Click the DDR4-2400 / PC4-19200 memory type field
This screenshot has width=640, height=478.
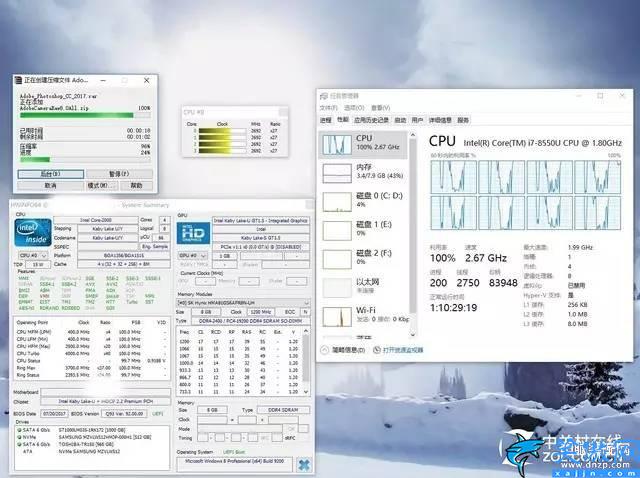coord(249,321)
